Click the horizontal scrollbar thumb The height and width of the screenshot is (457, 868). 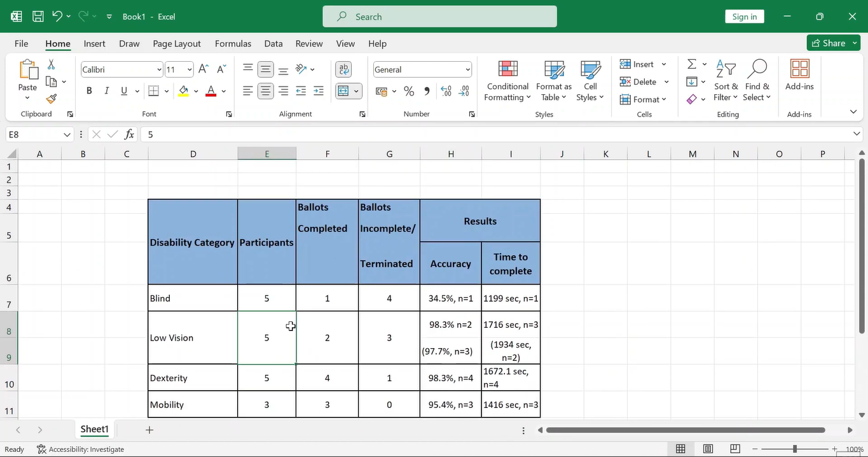[685, 430]
